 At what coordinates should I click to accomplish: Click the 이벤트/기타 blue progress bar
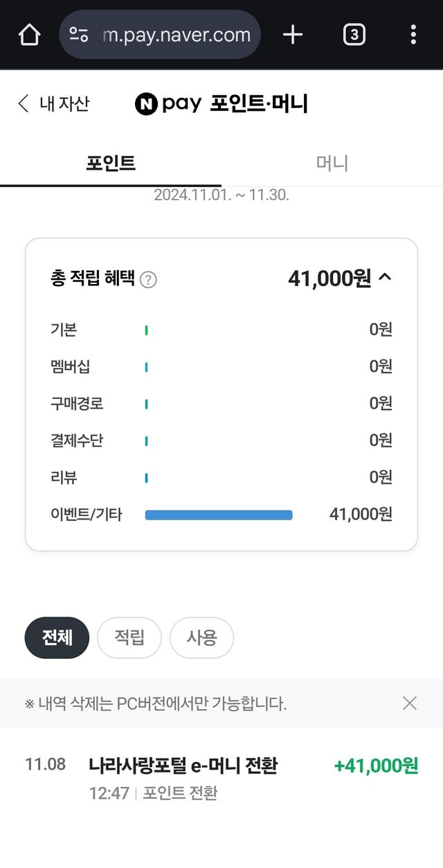click(x=219, y=515)
